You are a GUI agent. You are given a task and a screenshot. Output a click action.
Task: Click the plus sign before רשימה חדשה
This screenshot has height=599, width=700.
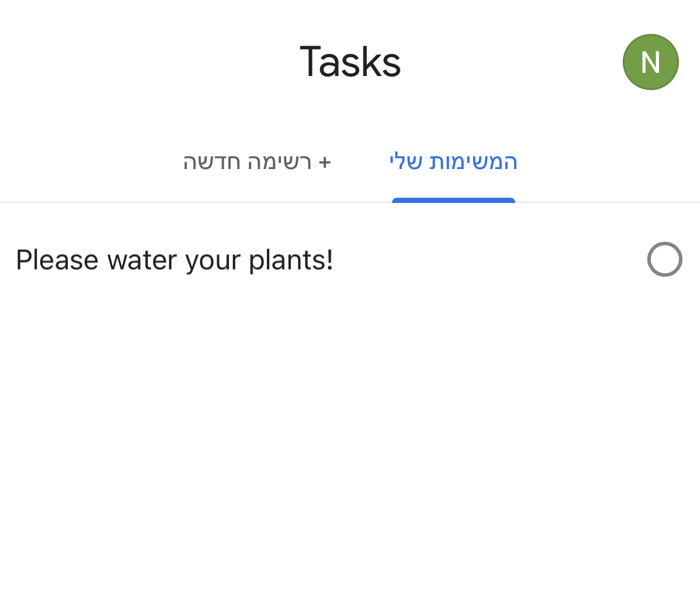(x=325, y=162)
